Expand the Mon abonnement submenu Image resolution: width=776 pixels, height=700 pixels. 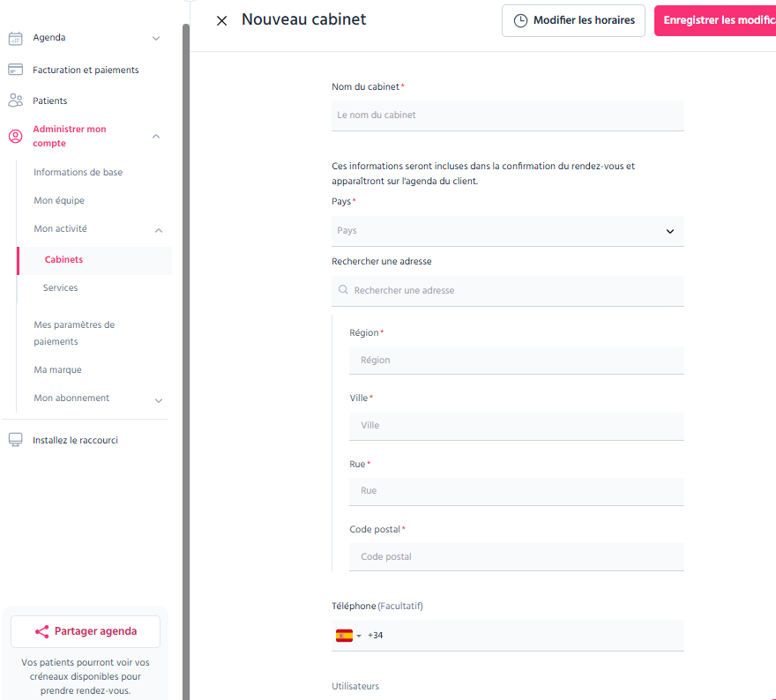pos(159,400)
